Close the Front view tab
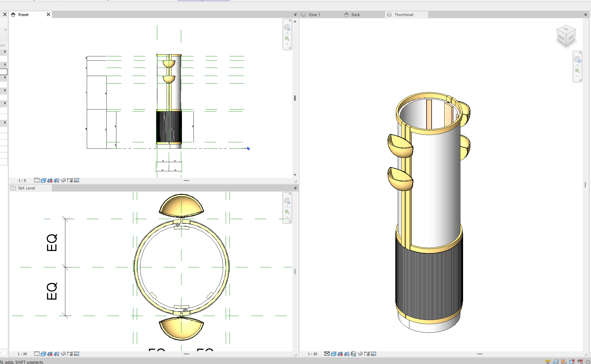 (48, 14)
